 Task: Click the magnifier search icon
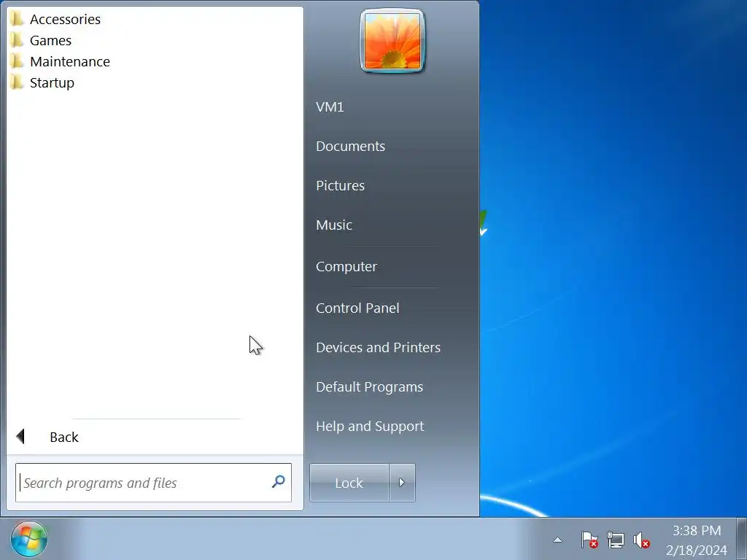[x=278, y=482]
